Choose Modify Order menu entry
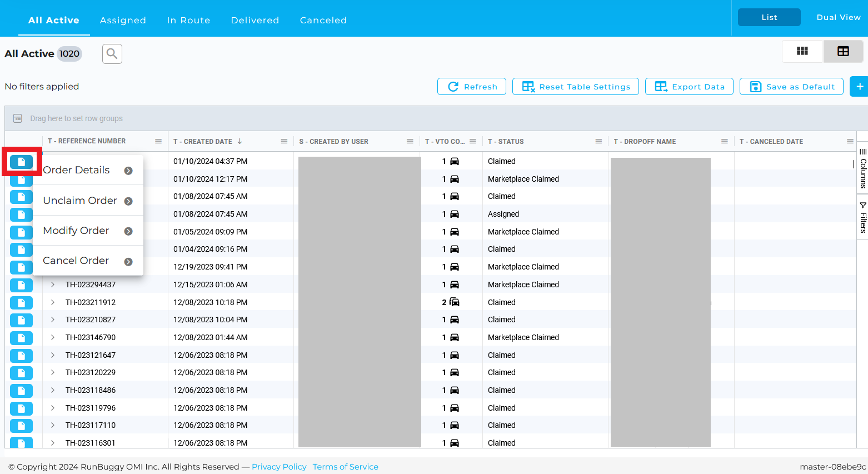The image size is (868, 474). coord(88,231)
